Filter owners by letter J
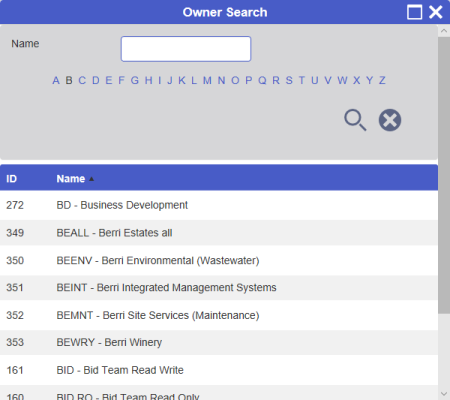The width and height of the screenshot is (450, 400). (x=170, y=80)
